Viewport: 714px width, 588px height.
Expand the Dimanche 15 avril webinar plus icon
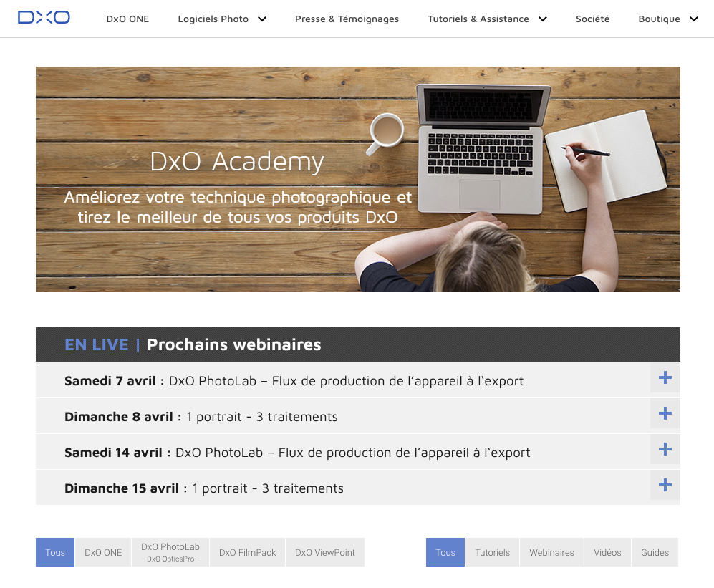pyautogui.click(x=665, y=485)
